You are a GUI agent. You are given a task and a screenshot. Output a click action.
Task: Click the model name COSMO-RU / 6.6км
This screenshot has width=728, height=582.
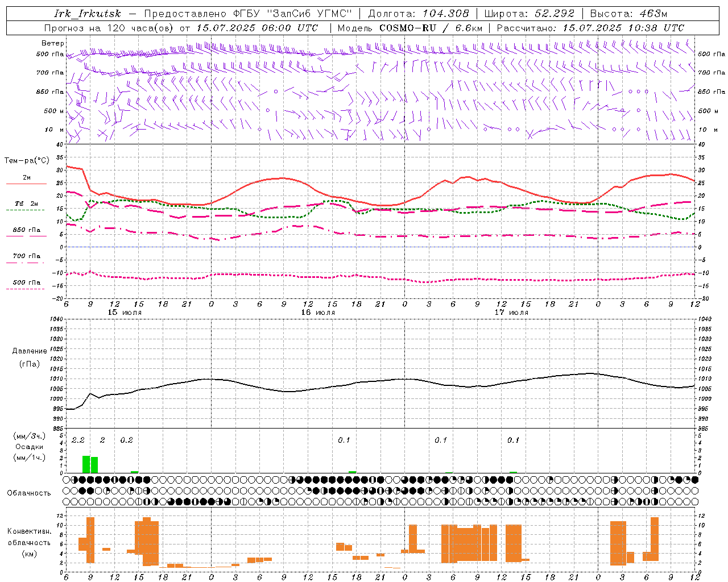coord(431,28)
